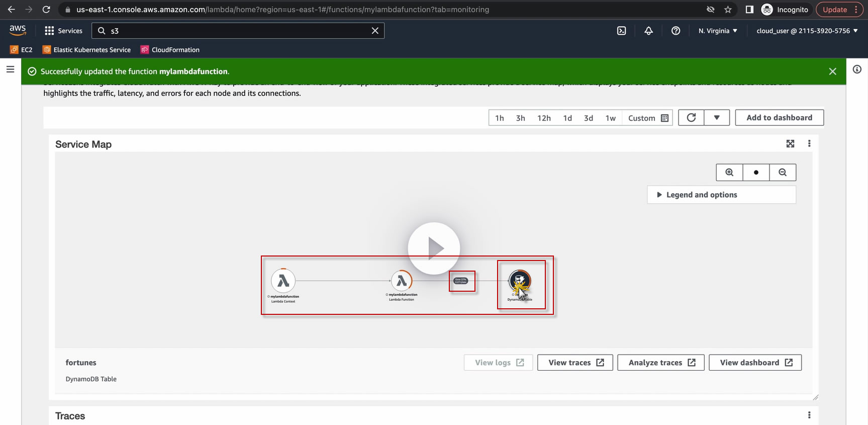The image size is (868, 425).
Task: Open the Chrome three-dot menu
Action: [x=856, y=10]
